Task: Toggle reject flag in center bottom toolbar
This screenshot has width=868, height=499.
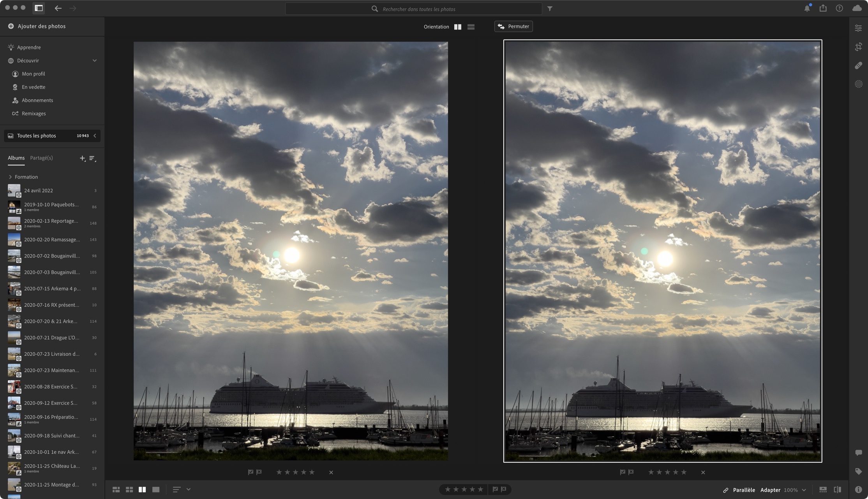Action: pyautogui.click(x=504, y=489)
